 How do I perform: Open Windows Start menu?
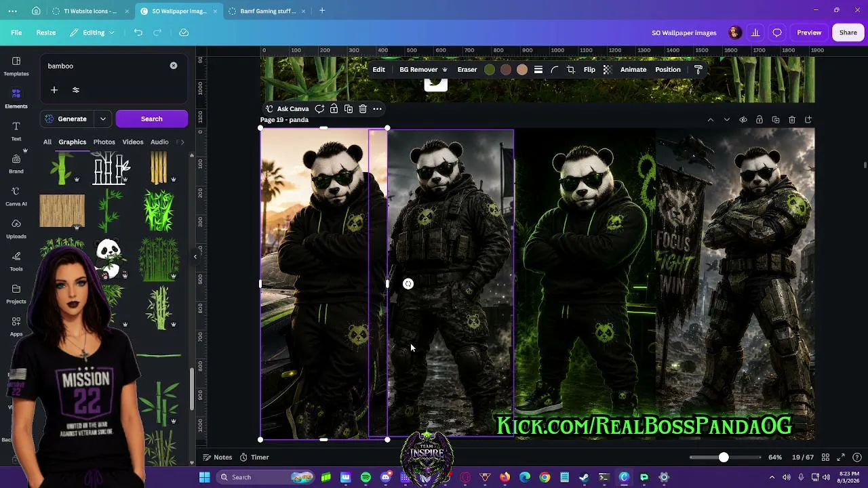pos(204,477)
